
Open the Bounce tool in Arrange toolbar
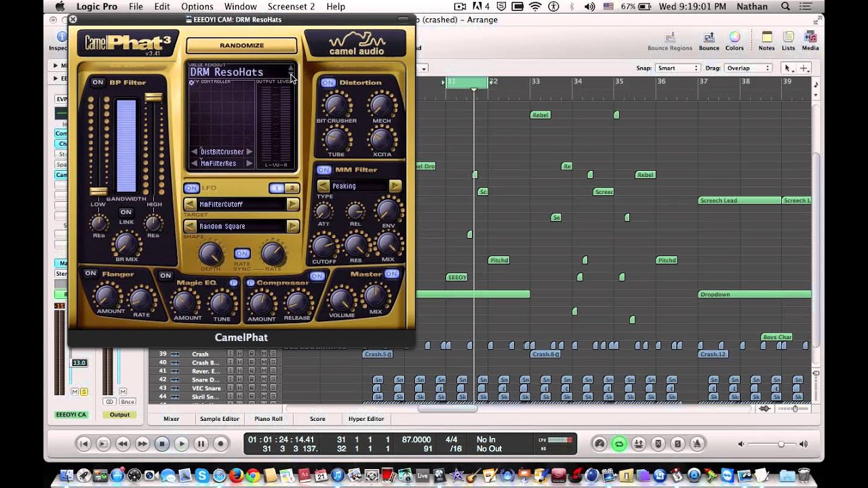point(709,41)
